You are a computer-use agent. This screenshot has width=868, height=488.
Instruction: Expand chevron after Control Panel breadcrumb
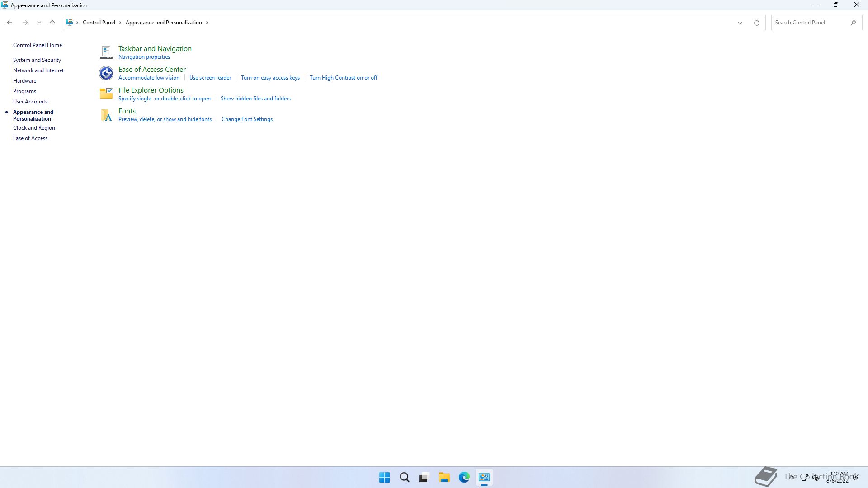pyautogui.click(x=120, y=23)
